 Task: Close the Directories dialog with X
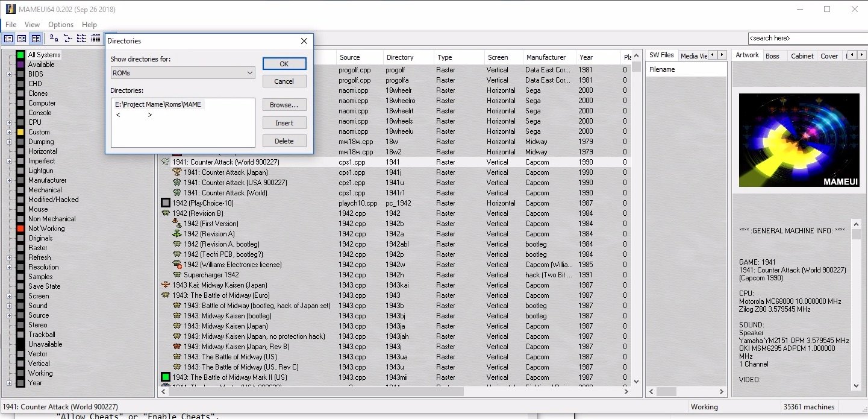click(x=304, y=41)
